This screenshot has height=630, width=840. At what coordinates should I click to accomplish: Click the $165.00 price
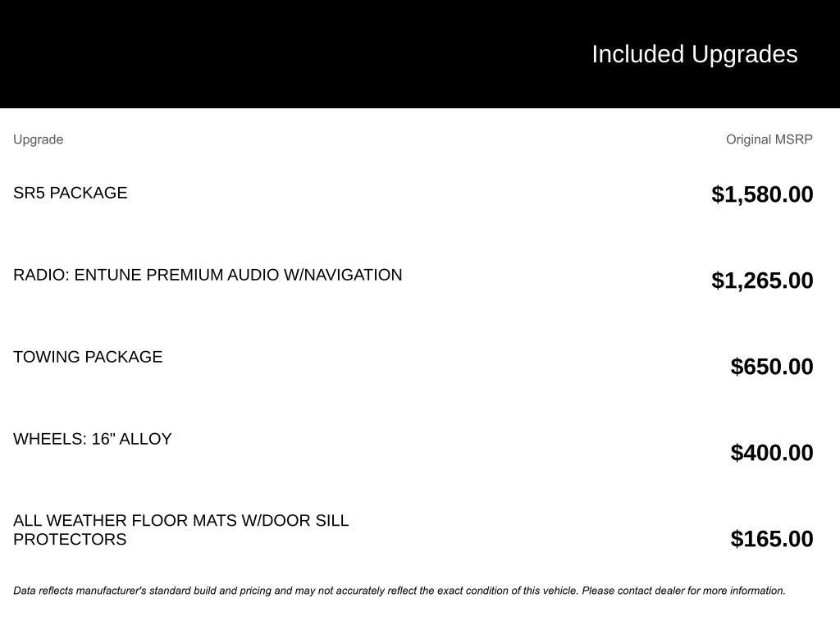[x=771, y=539]
